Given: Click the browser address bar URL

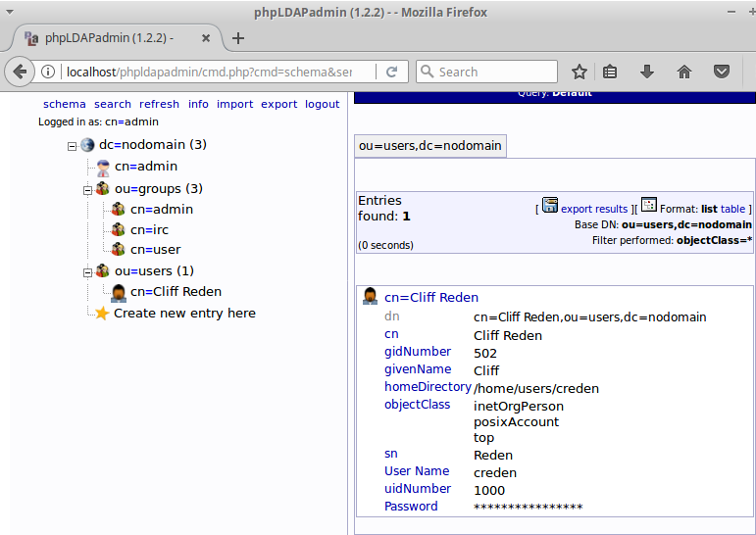Looking at the screenshot, I should point(209,72).
